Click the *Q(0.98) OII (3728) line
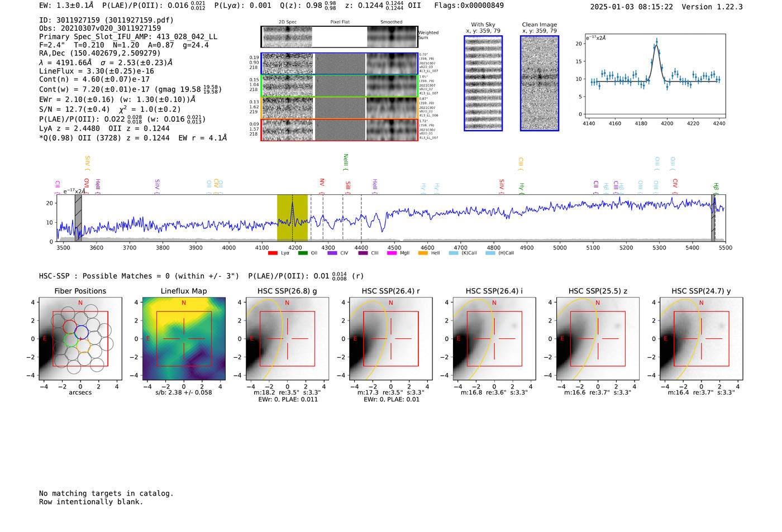The width and height of the screenshot is (782, 532). [x=133, y=138]
